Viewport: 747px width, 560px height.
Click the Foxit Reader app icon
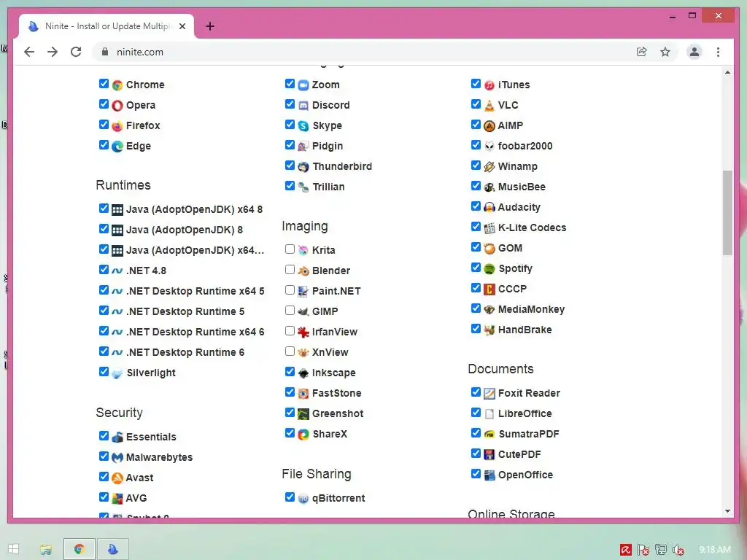click(x=489, y=393)
